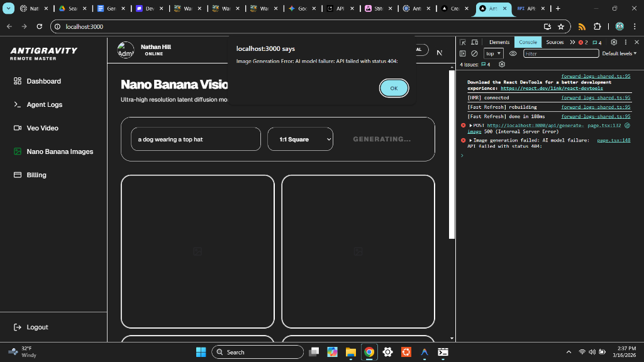Show more DevTools tabs with chevron
This screenshot has width=644, height=362.
click(572, 42)
